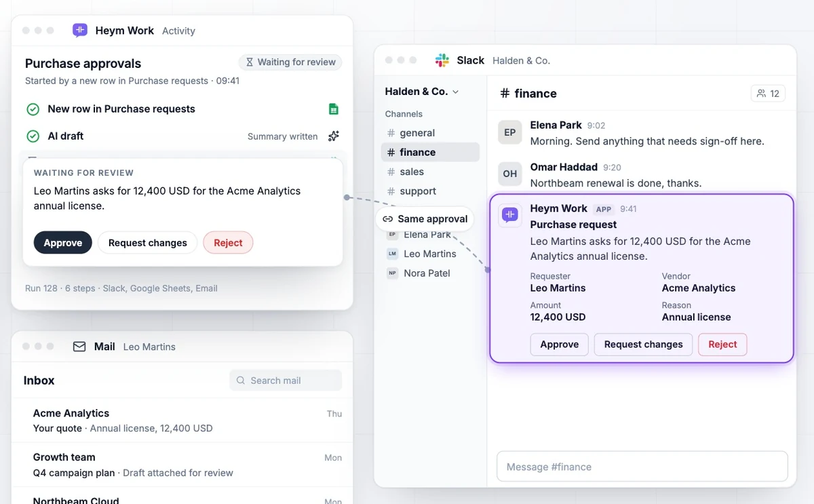Click the Mail envelope icon in Mail window
The image size is (814, 504).
[x=79, y=347]
